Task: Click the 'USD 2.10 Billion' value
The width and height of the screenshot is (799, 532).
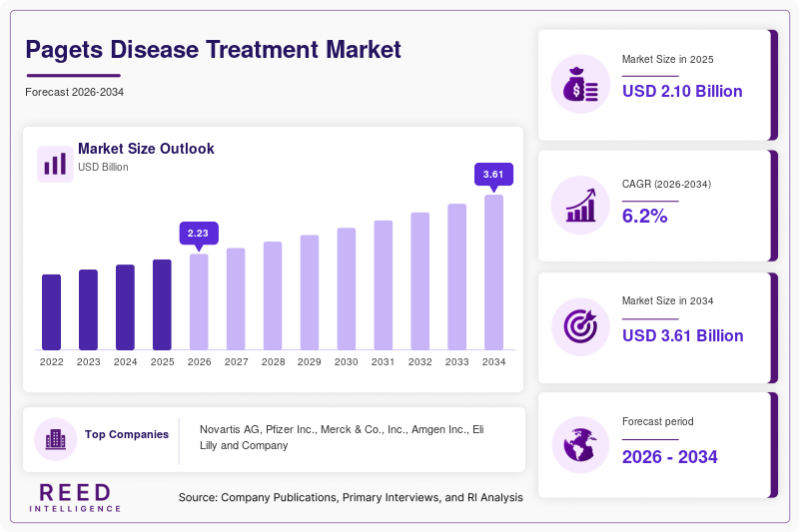Action: pos(682,91)
